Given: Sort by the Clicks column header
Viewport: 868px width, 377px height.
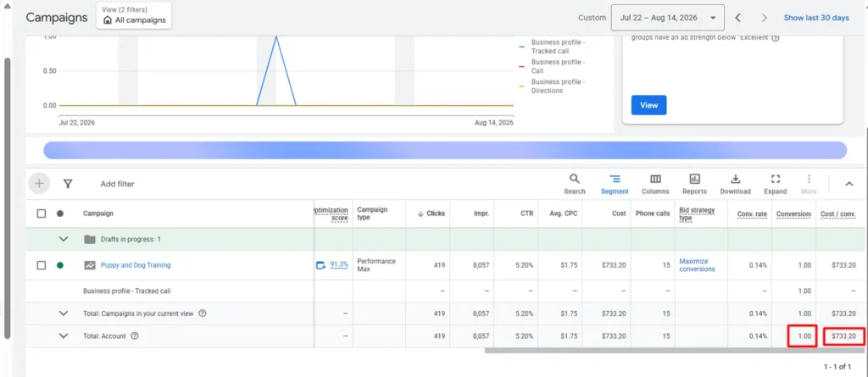Looking at the screenshot, I should tap(431, 213).
